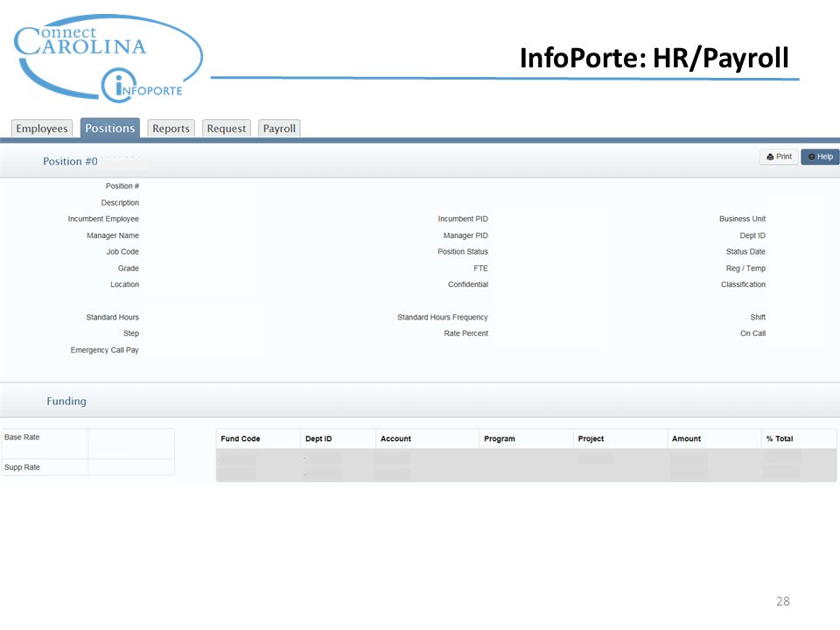840x630 pixels.
Task: Go to the Payroll tab
Action: [x=279, y=129]
